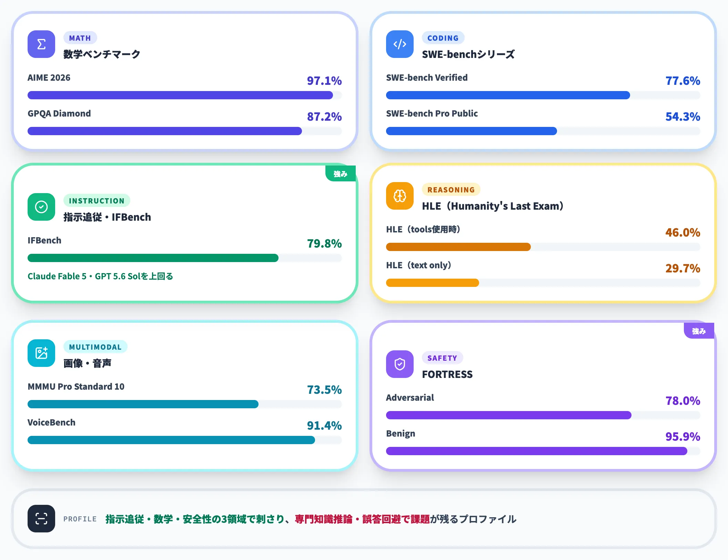Click the purple shield Safety icon
728x560 pixels.
pos(400,364)
